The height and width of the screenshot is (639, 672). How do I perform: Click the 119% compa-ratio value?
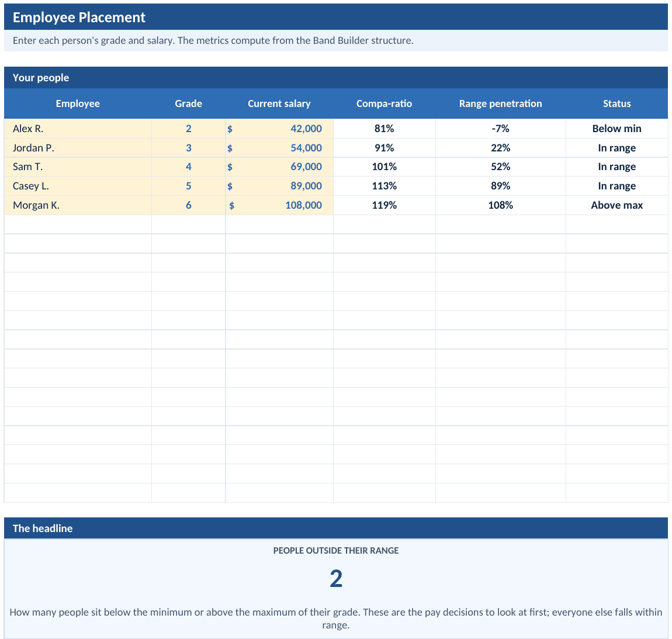click(385, 205)
